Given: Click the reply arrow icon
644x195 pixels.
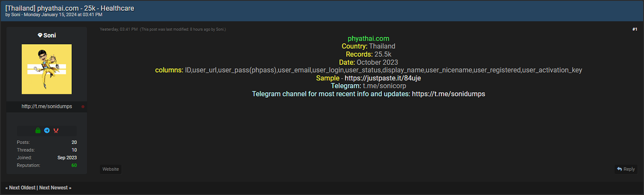Looking at the screenshot, I should coord(619,169).
